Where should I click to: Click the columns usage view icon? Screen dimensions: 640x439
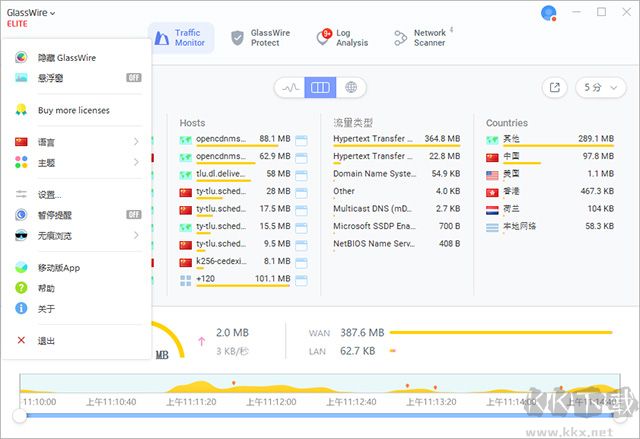click(320, 88)
